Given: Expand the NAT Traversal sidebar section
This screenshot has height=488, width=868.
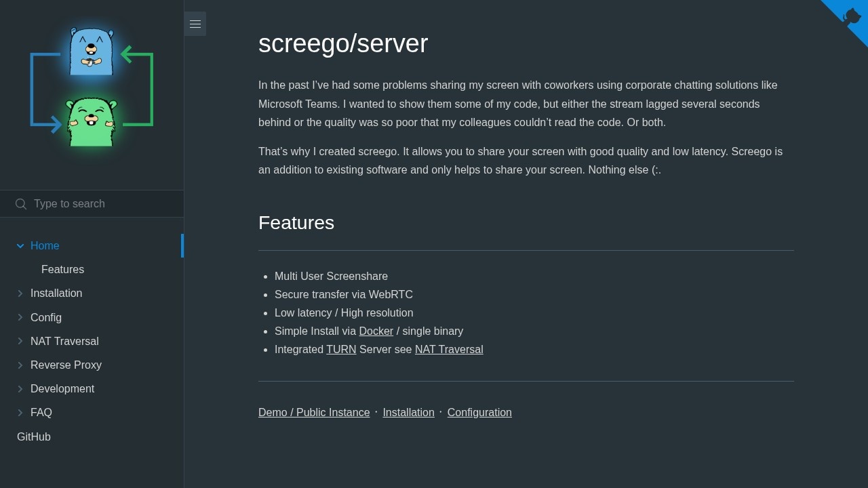Looking at the screenshot, I should [x=20, y=341].
